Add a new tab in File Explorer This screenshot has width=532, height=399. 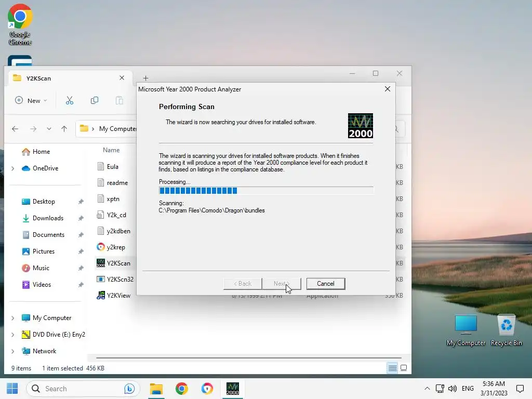(145, 78)
